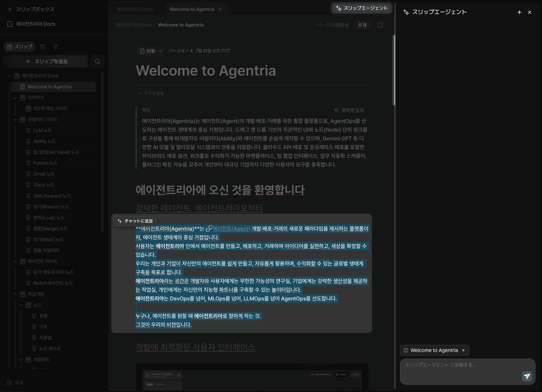Open the 対象 dropdown

tap(151, 51)
